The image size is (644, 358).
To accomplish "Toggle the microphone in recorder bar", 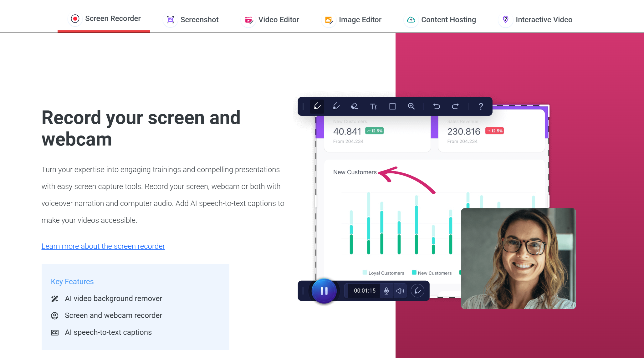I will pos(386,291).
